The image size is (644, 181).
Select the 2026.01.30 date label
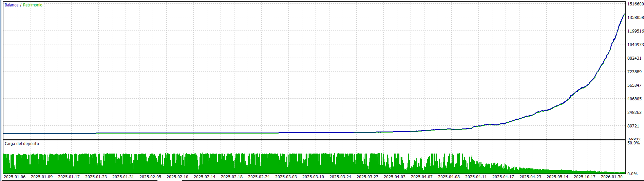612,177
